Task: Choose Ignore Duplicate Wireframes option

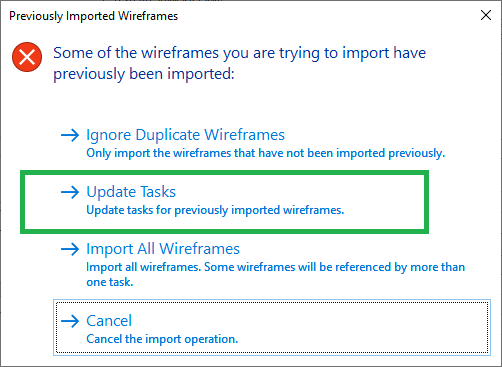Action: tap(185, 135)
